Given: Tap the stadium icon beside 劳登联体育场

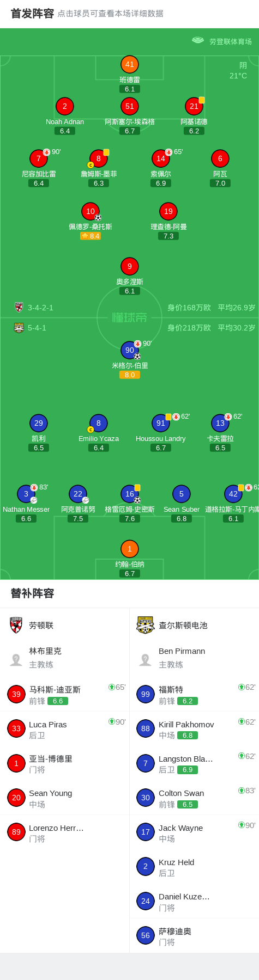Looking at the screenshot, I should pyautogui.click(x=198, y=40).
